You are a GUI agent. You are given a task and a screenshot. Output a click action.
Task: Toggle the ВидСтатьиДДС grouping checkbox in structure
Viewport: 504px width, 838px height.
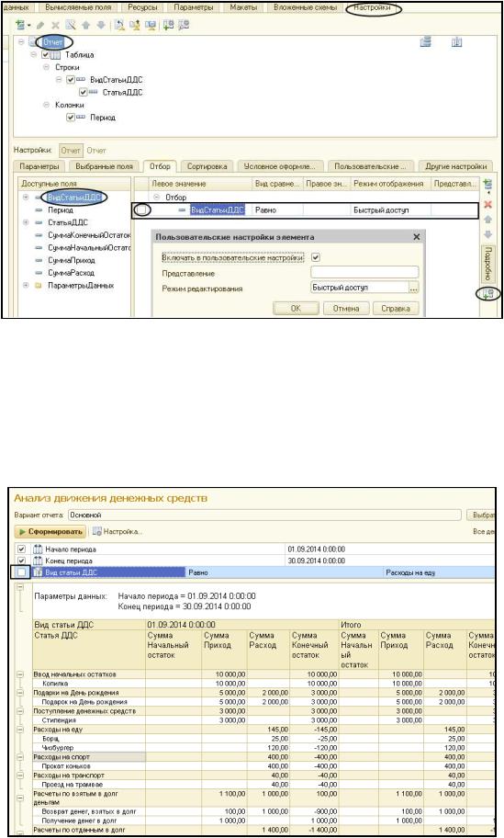point(71,80)
